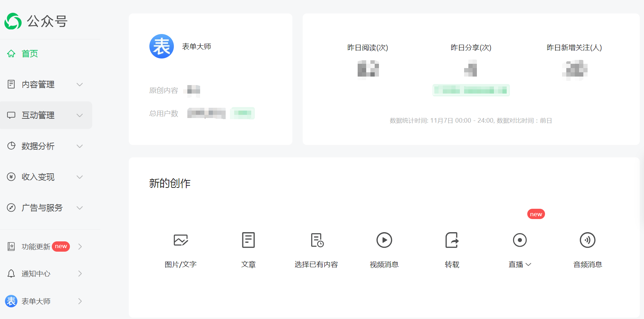Click the 音频消息 sound wave icon

pyautogui.click(x=588, y=240)
